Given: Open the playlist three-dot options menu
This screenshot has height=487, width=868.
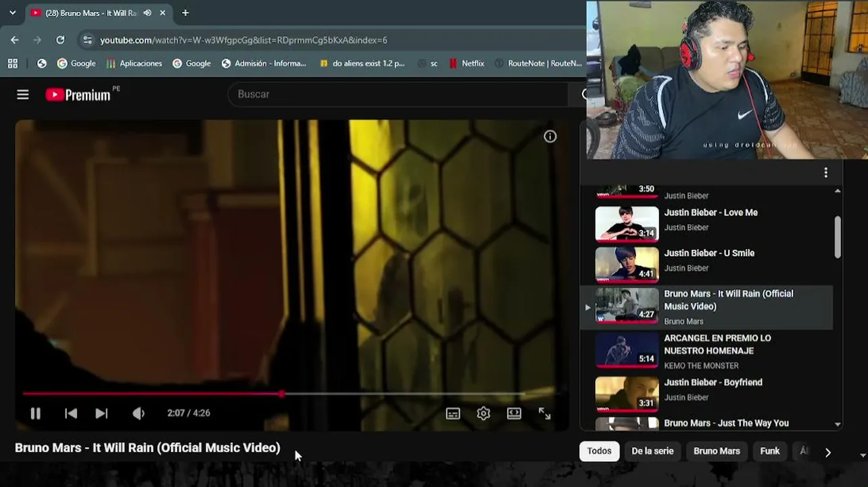Looking at the screenshot, I should (825, 173).
